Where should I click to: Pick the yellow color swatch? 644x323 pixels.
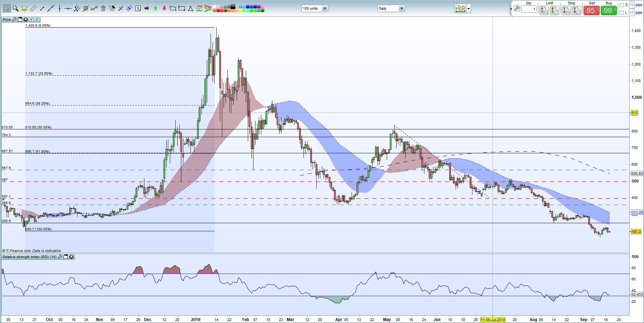240,10
